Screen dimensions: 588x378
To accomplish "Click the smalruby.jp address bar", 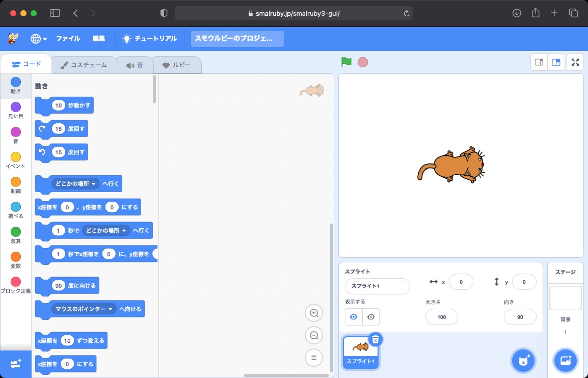I will [294, 13].
